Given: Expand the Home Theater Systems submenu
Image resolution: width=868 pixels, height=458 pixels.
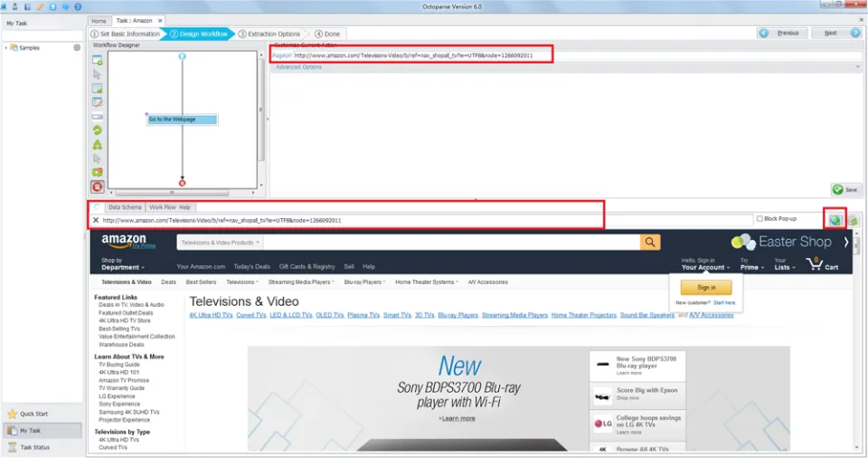Looking at the screenshot, I should pyautogui.click(x=426, y=282).
